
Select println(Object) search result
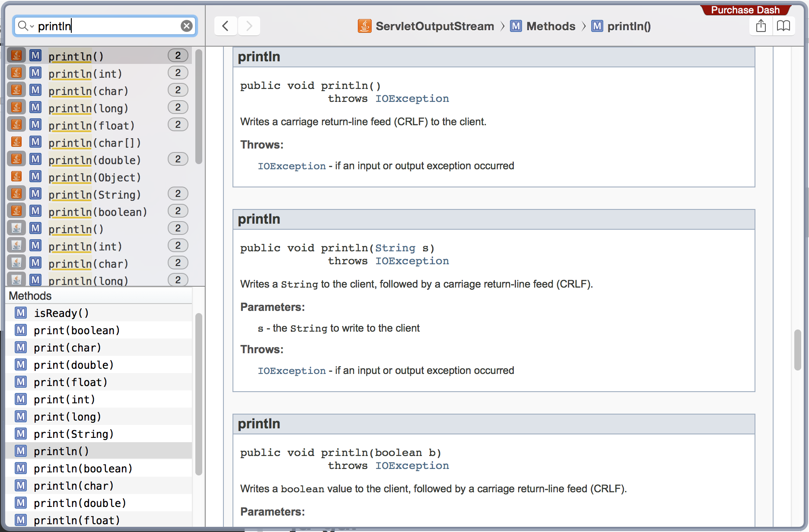tap(99, 177)
